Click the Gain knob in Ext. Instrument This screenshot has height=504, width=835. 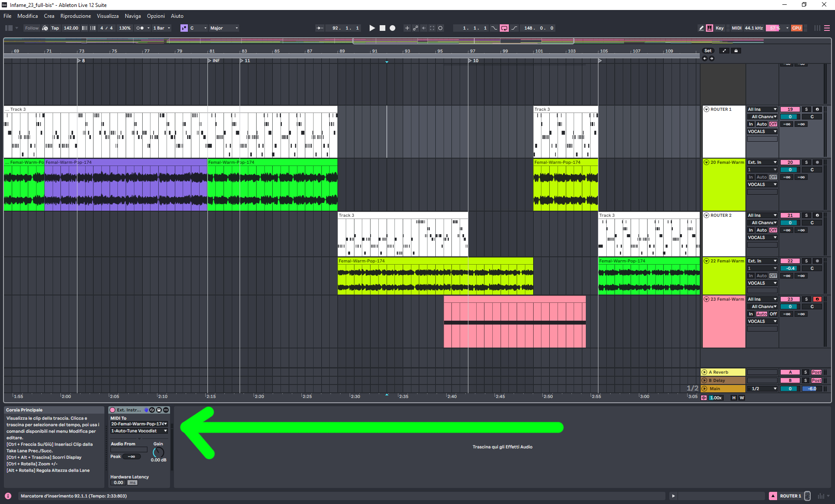point(158,452)
